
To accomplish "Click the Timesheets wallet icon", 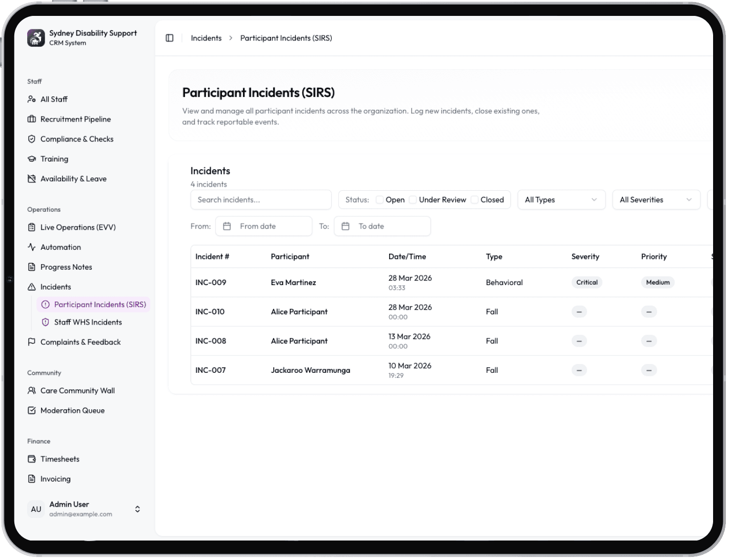I will pos(32,459).
